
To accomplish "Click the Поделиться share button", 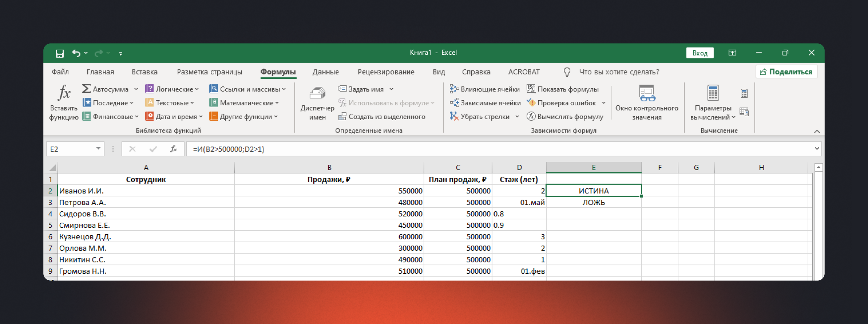I will click(786, 72).
